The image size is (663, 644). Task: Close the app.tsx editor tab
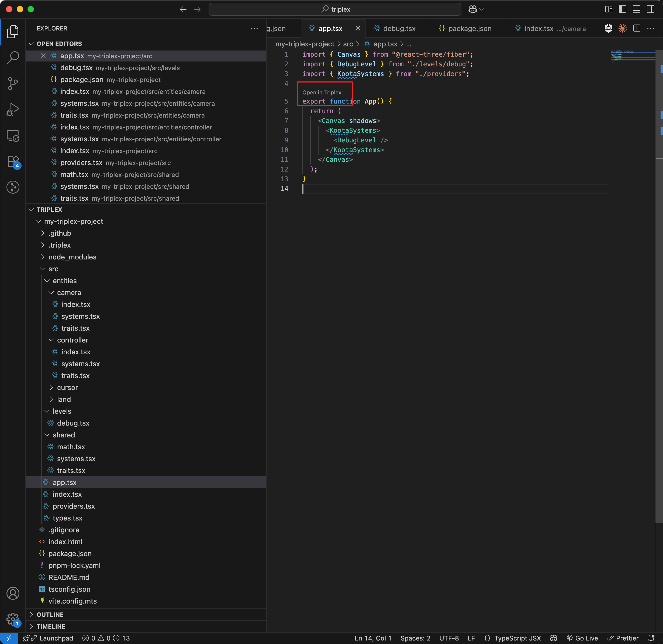tap(358, 28)
